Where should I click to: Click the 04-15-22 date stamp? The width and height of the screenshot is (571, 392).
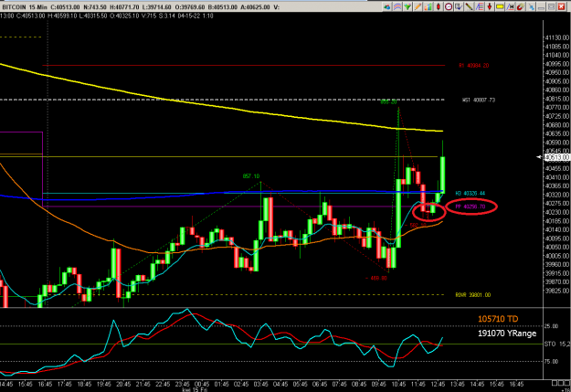coord(188,16)
